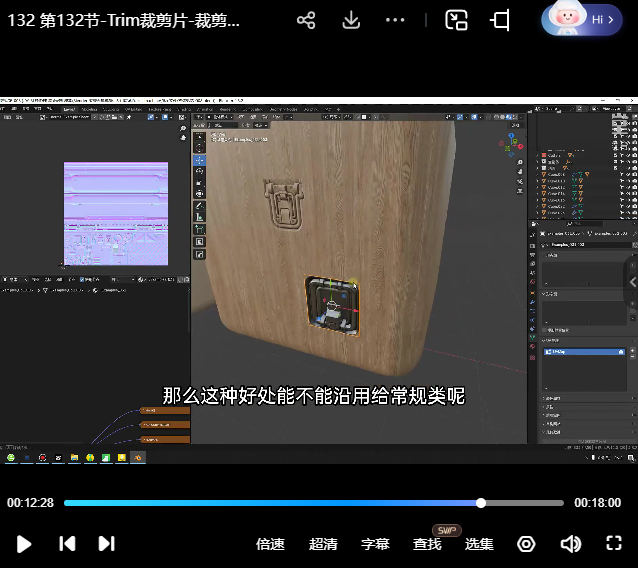This screenshot has height=568, width=638.
Task: Go back to the previous video
Action: [x=67, y=544]
